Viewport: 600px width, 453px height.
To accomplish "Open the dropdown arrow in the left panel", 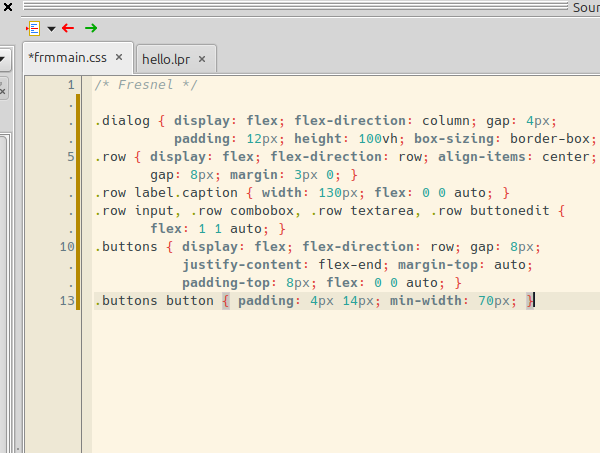I will 2,59.
